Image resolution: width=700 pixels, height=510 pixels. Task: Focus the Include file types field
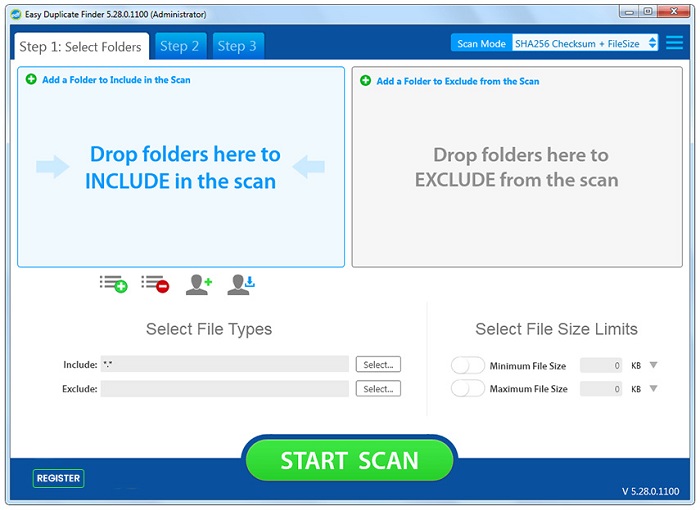pos(225,364)
